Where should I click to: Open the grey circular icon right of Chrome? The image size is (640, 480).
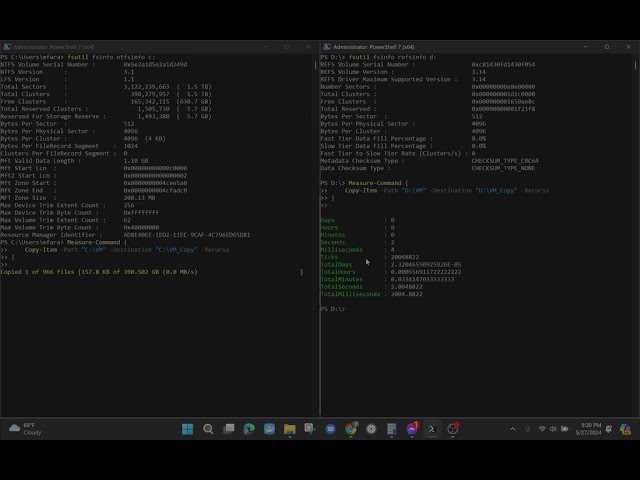tap(371, 429)
